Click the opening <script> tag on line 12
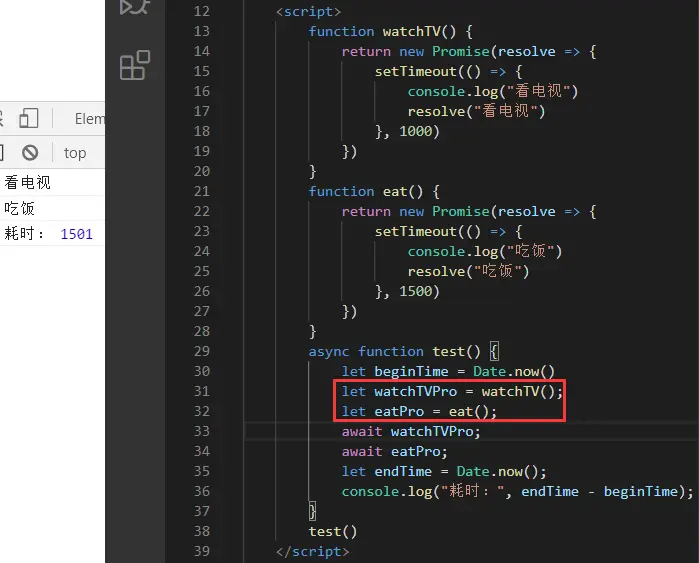 tap(308, 12)
